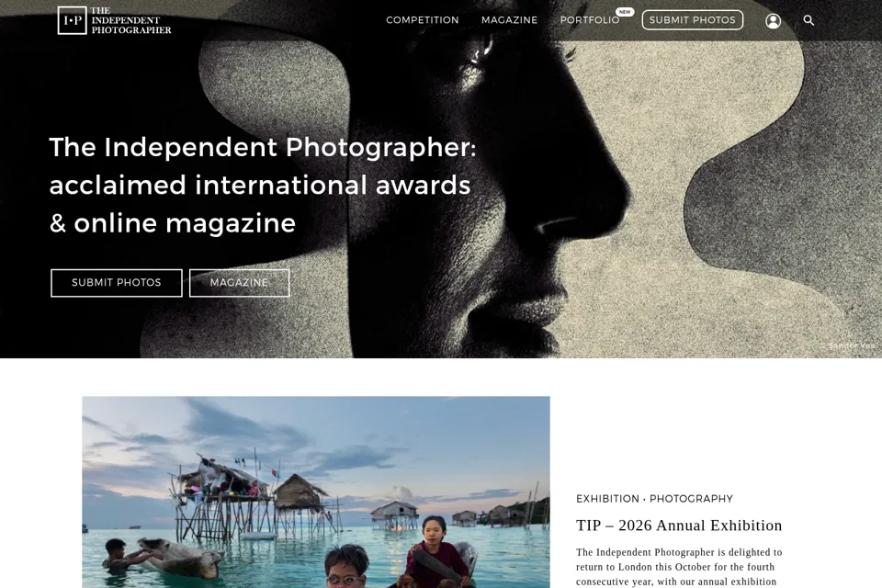
Task: Click the Independent Photographer logo
Action: tap(114, 20)
